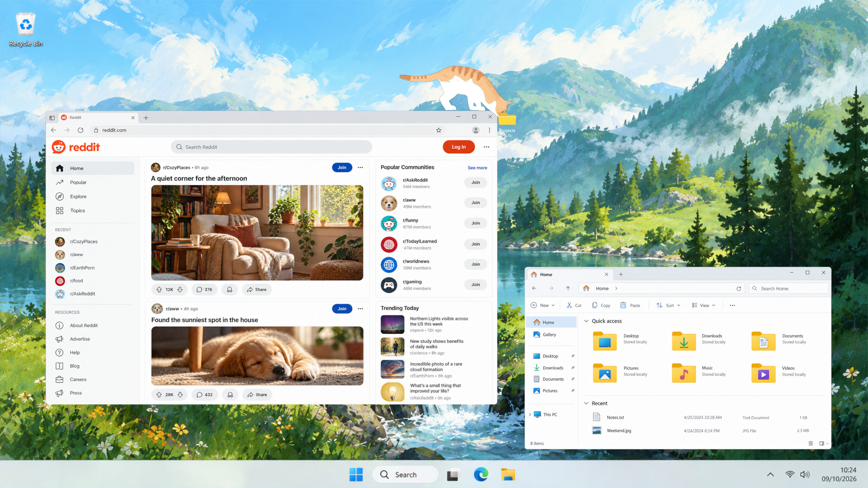Viewport: 868px width, 488px height.
Task: Expand This PC in the navigation tree
Action: click(530, 415)
